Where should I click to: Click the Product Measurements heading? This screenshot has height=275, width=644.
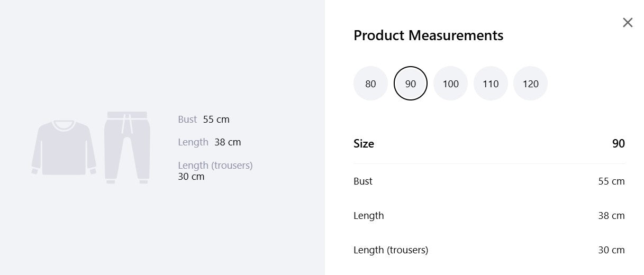tap(429, 35)
